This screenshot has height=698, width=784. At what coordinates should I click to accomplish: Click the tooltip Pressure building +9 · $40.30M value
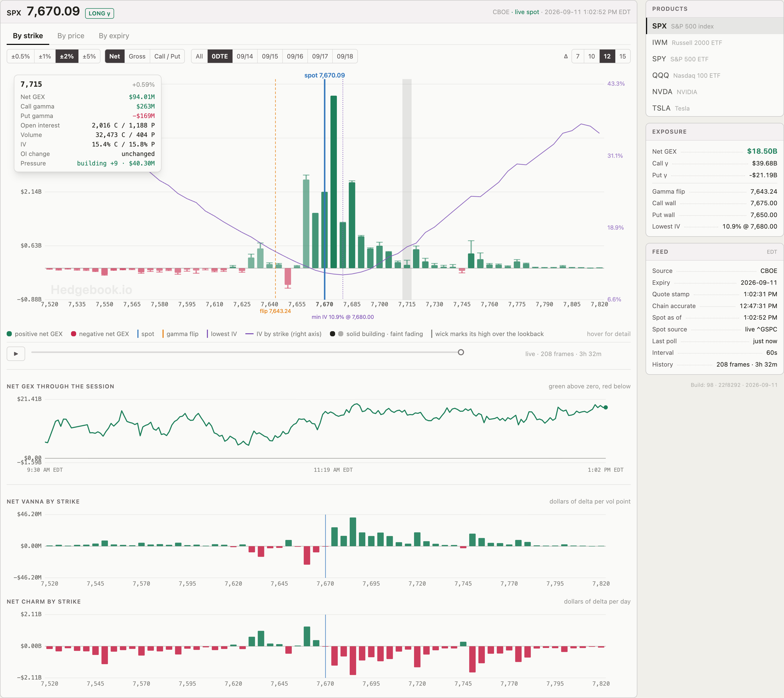pyautogui.click(x=116, y=163)
